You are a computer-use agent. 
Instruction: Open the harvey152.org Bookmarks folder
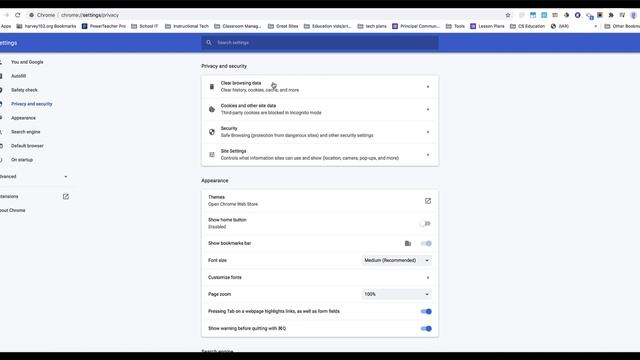pyautogui.click(x=46, y=26)
